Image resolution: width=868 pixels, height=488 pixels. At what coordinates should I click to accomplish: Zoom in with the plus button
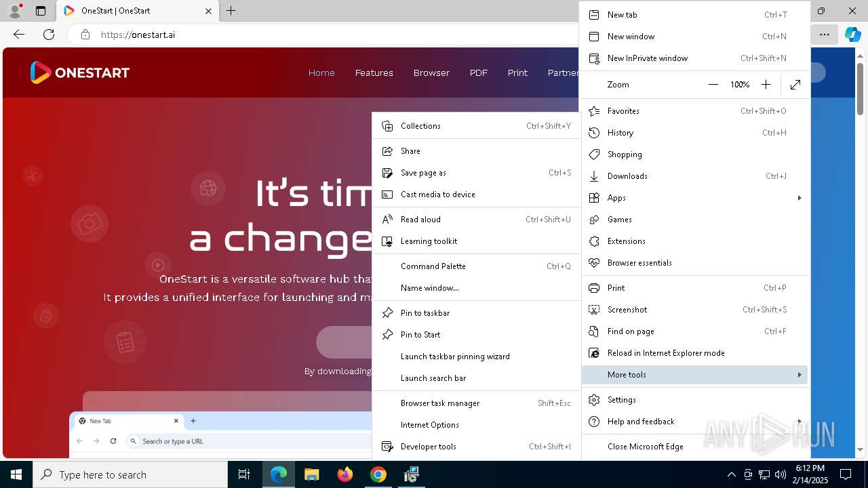766,85
